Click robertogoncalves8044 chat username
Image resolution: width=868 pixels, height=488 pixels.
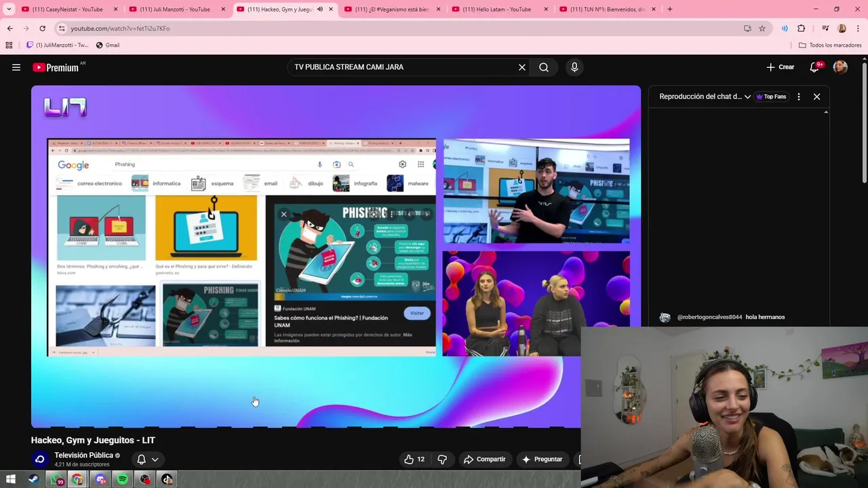coord(709,317)
